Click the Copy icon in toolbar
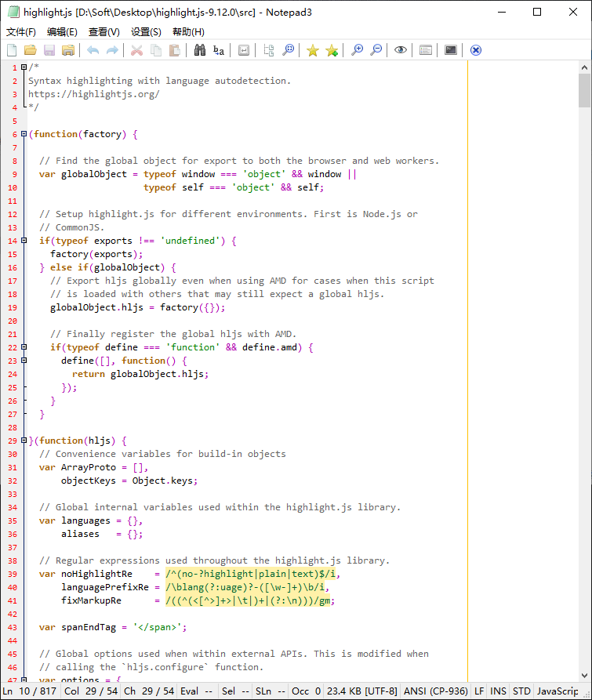 pyautogui.click(x=156, y=50)
